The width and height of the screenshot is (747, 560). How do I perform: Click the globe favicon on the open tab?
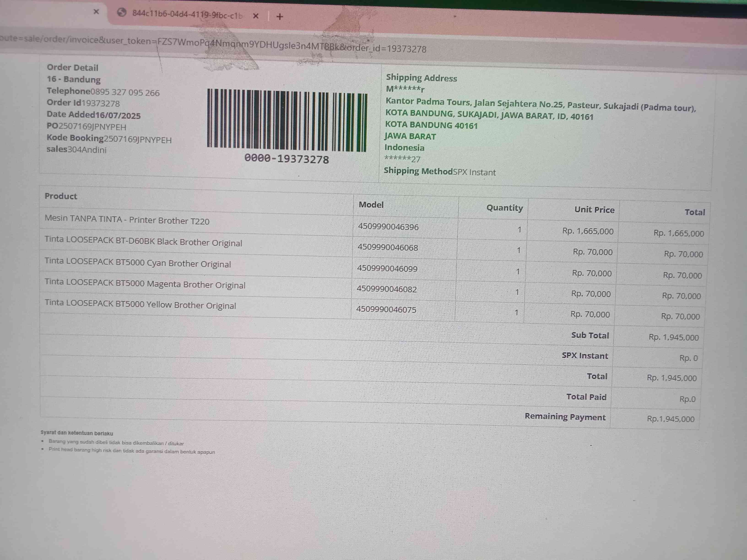point(122,13)
